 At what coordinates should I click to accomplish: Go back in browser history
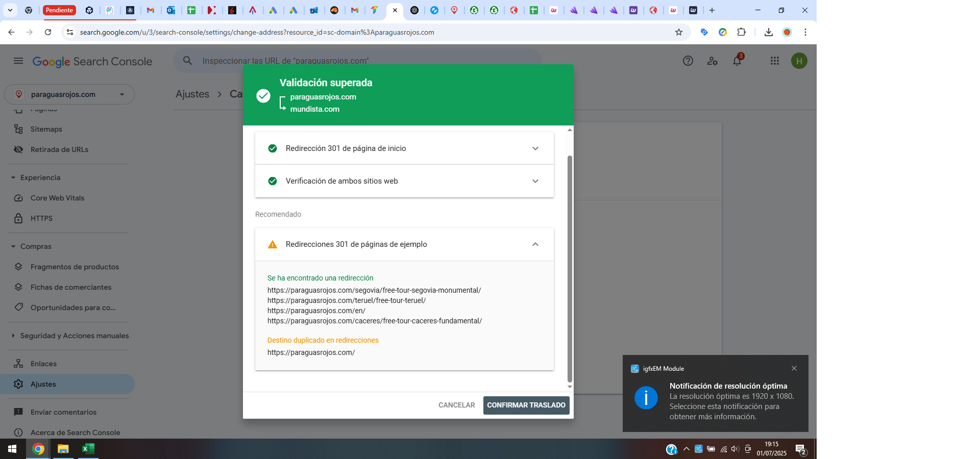coord(11,32)
